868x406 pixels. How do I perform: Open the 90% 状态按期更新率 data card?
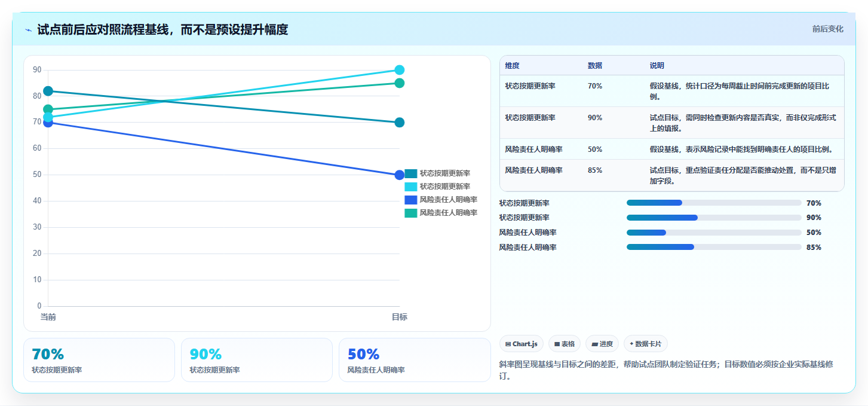pyautogui.click(x=257, y=360)
